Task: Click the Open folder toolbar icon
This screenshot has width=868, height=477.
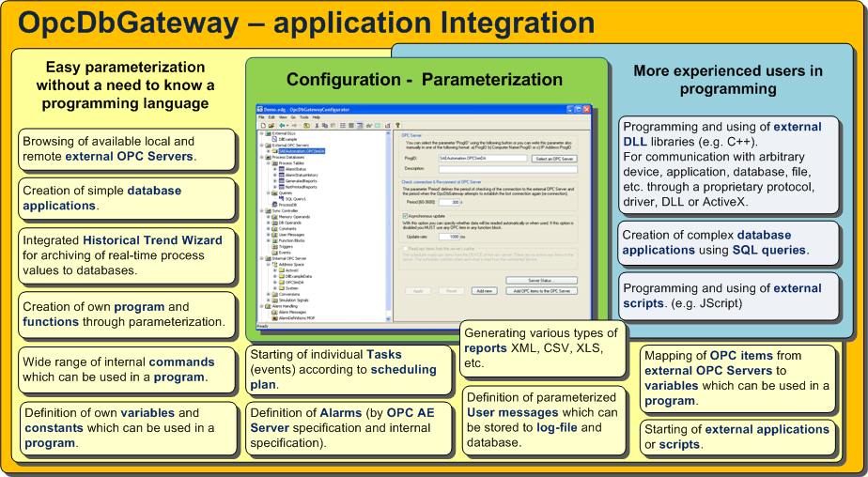Action: pos(271,126)
